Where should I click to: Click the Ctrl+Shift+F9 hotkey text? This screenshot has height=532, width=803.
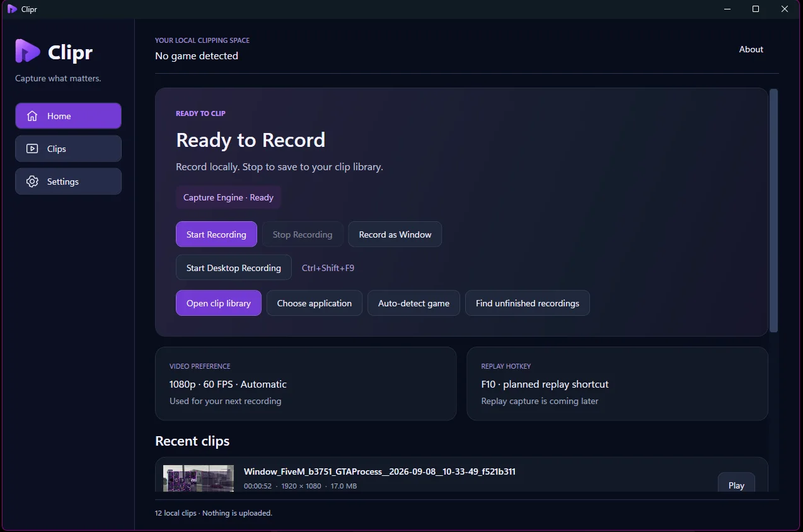328,268
